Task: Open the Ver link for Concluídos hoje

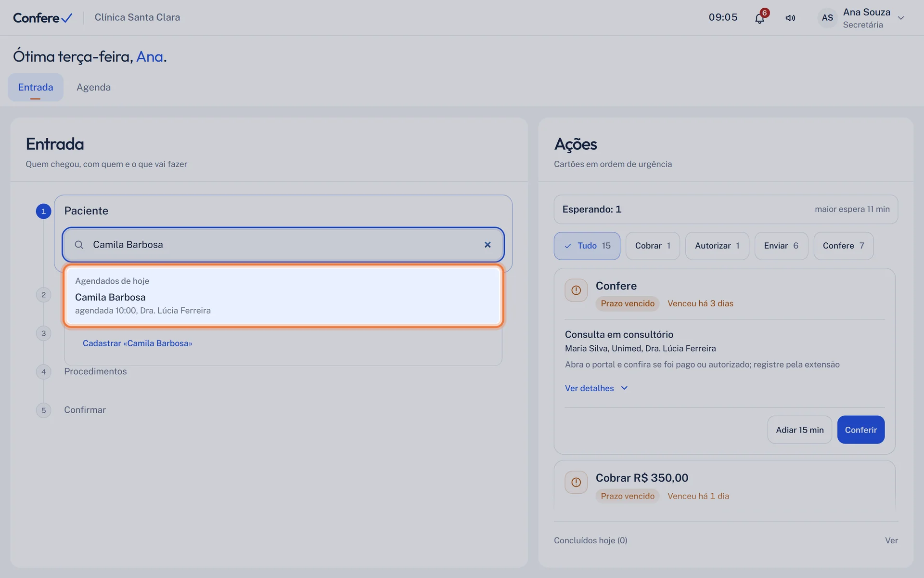Action: pos(891,540)
